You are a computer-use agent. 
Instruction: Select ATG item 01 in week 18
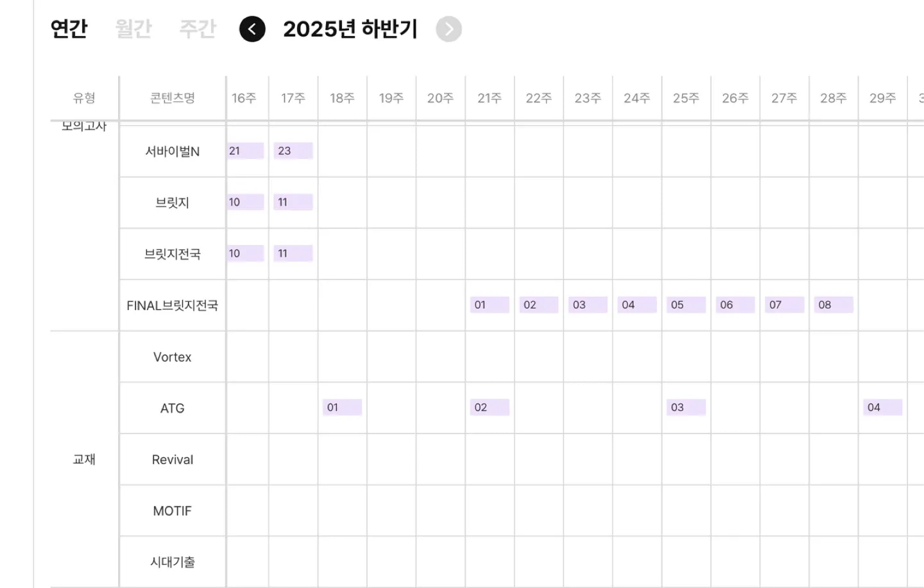click(x=343, y=407)
